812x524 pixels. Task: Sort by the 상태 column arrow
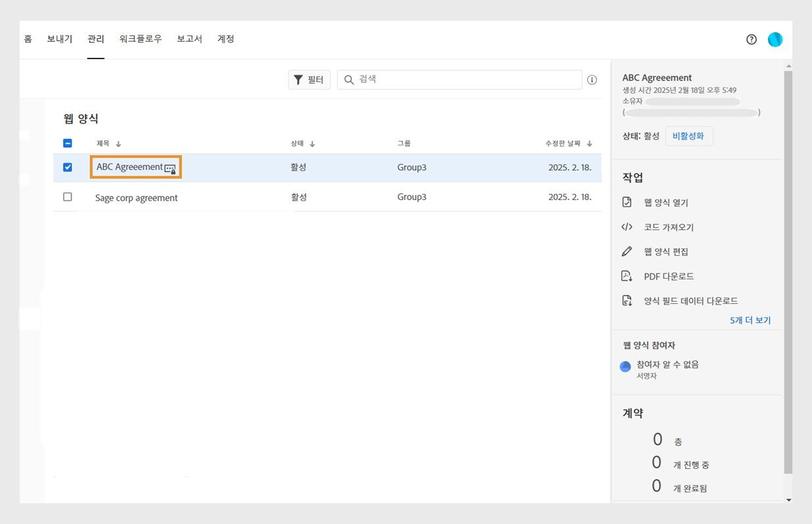[312, 144]
